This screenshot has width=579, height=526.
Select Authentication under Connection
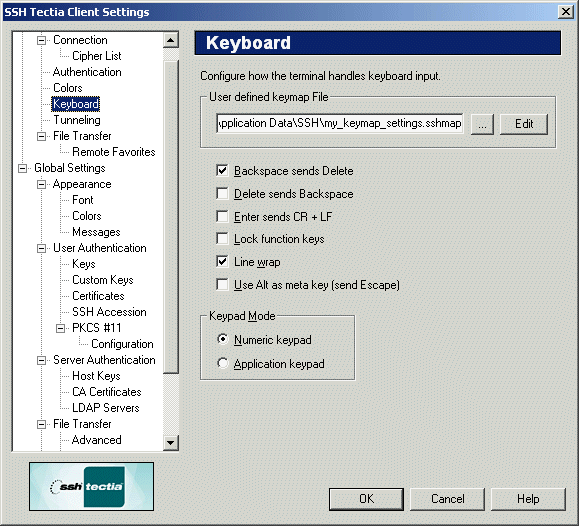pos(87,72)
